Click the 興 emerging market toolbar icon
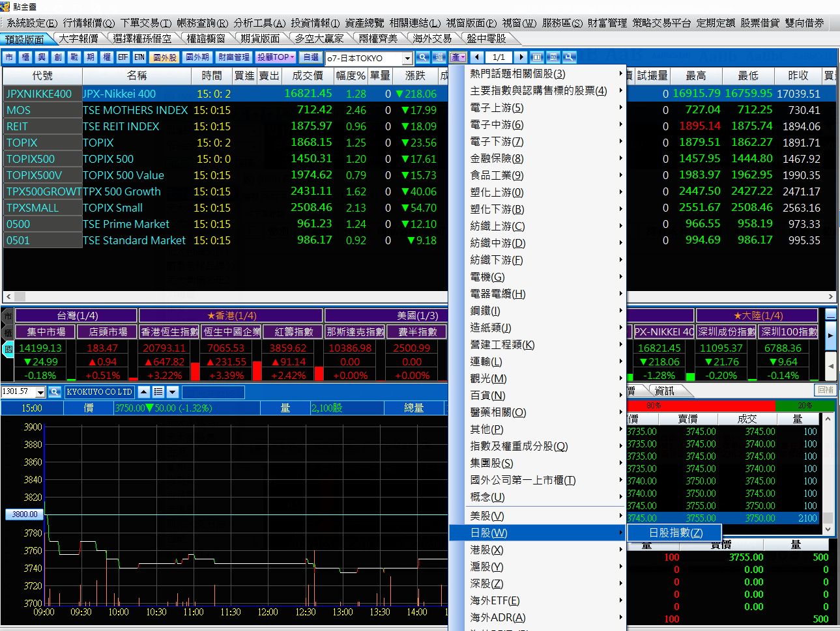This screenshot has height=631, width=840. (42, 57)
